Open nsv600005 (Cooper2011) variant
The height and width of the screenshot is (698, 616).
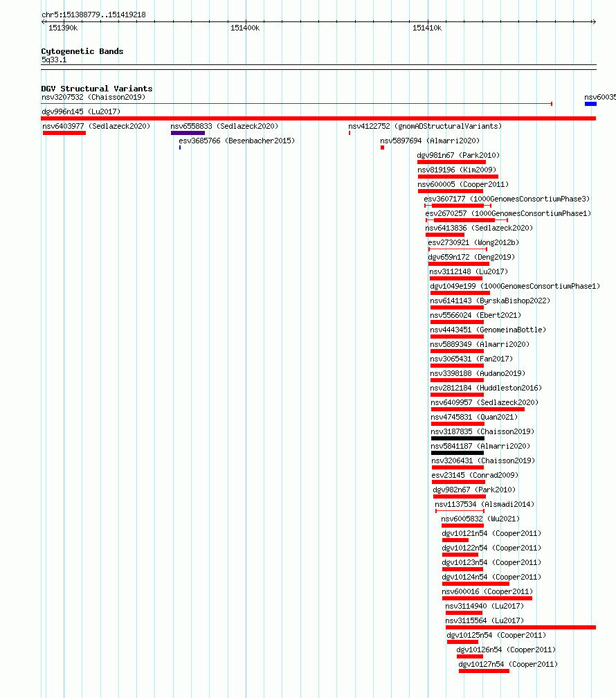pyautogui.click(x=463, y=184)
